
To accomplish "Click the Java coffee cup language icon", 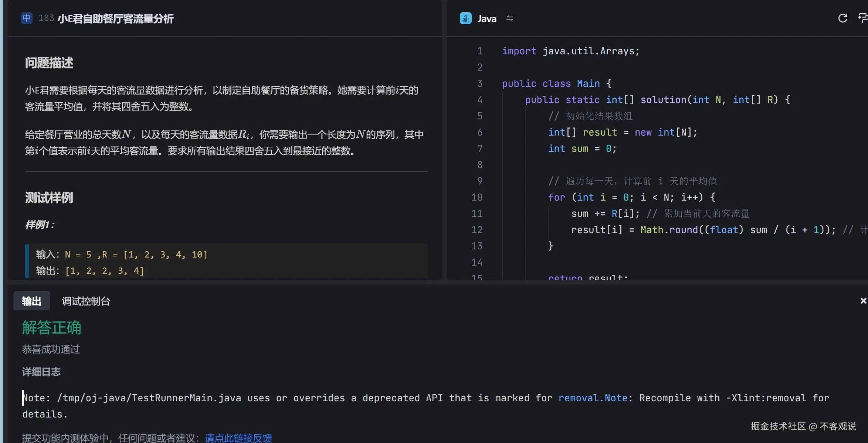I will click(466, 18).
